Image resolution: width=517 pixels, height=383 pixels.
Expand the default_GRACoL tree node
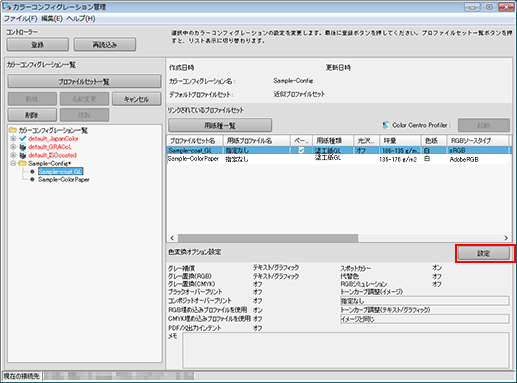click(13, 147)
